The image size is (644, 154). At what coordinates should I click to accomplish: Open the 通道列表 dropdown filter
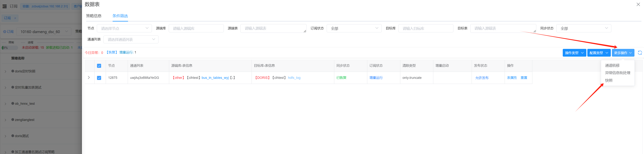coord(131,39)
